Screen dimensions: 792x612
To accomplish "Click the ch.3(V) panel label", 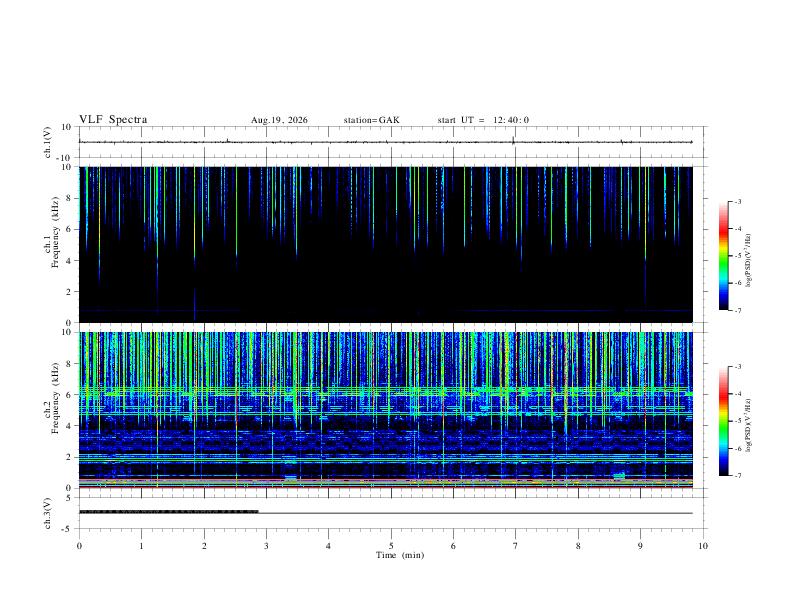I will click(x=48, y=513).
